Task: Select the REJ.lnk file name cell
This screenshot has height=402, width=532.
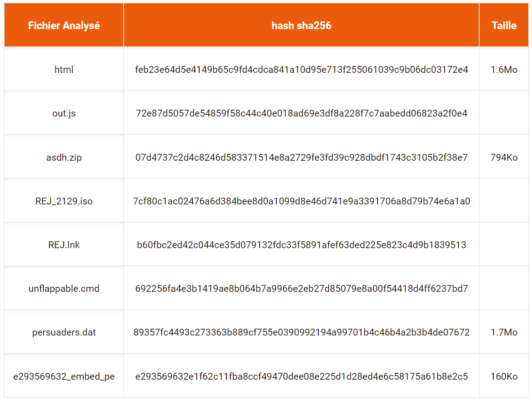Action: (x=64, y=244)
